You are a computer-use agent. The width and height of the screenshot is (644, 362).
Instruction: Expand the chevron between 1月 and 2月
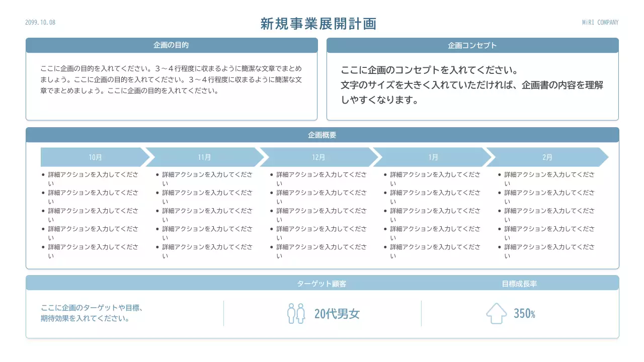[488, 156]
